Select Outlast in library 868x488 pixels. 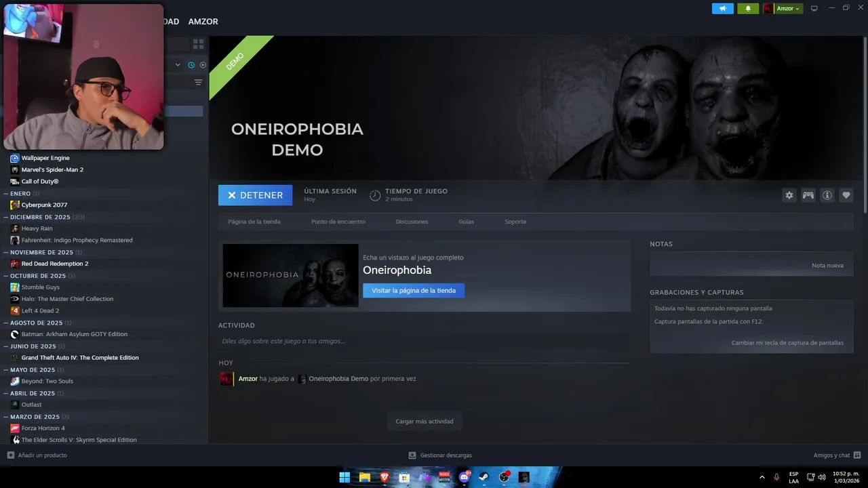coord(31,405)
